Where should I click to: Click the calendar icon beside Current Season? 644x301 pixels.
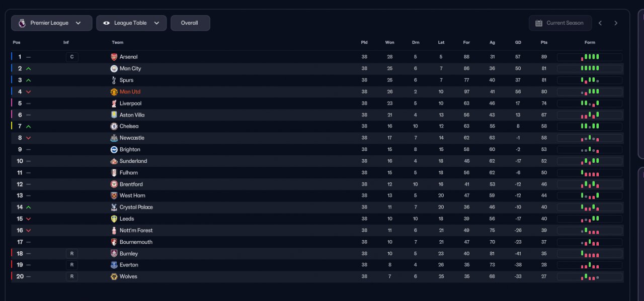click(539, 23)
